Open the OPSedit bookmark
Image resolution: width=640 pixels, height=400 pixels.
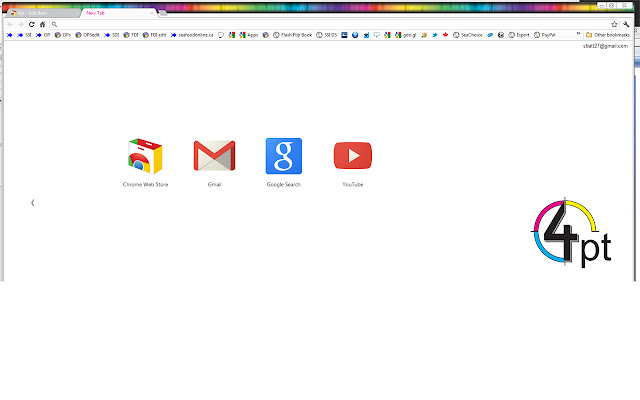click(x=87, y=35)
